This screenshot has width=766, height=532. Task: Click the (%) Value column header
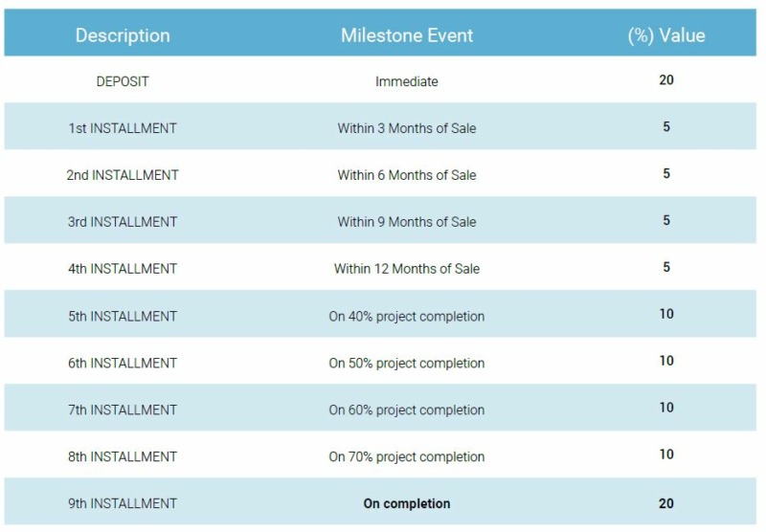pyautogui.click(x=666, y=35)
